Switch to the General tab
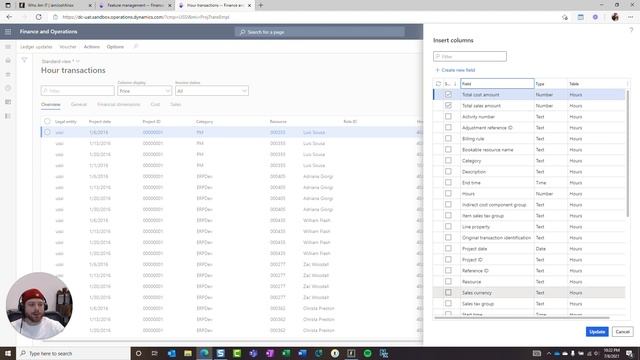The width and height of the screenshot is (640, 360). 78,104
